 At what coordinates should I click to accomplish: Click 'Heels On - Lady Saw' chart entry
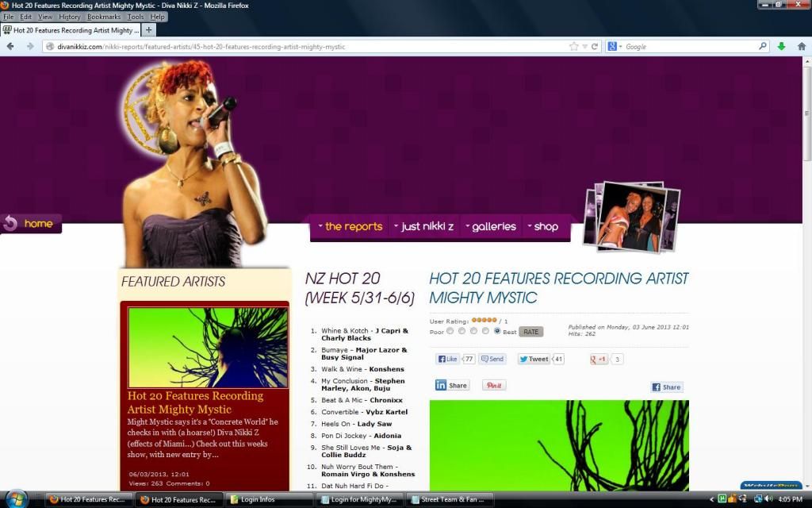coord(356,424)
